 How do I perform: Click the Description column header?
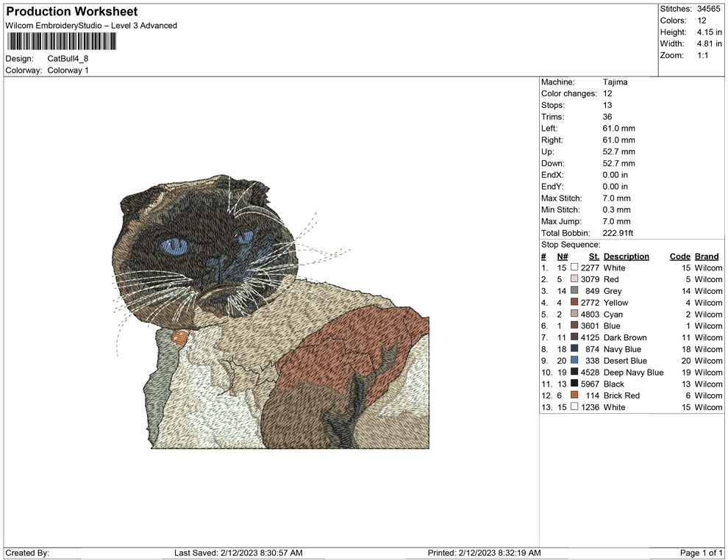tap(627, 256)
